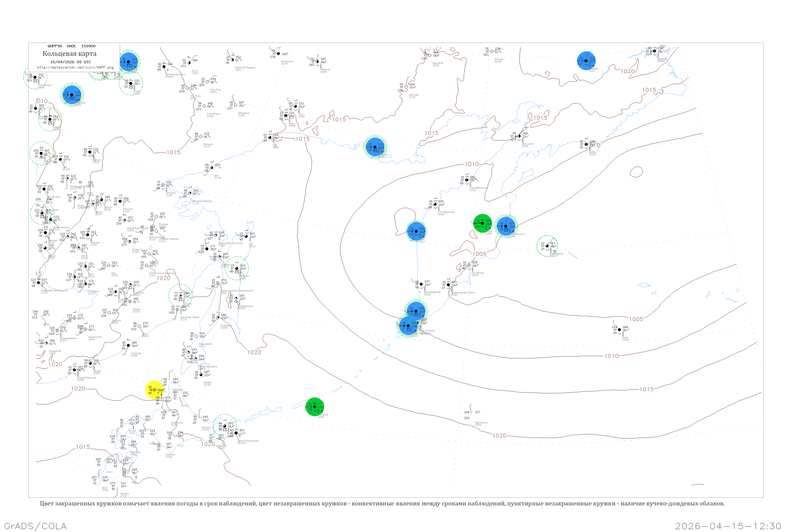Screen dimensions: 798x532
Task: Click the QHPP98 UAOL 150900 header text
Action: pyautogui.click(x=71, y=46)
